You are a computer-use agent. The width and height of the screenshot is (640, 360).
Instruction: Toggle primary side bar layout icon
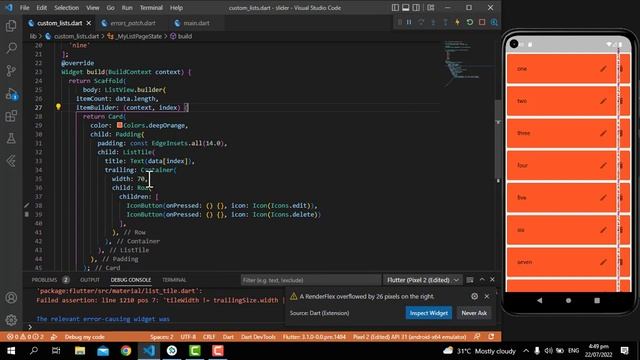click(x=395, y=8)
